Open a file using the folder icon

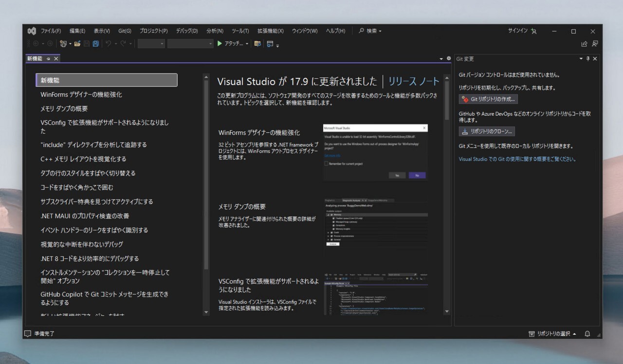coord(78,43)
